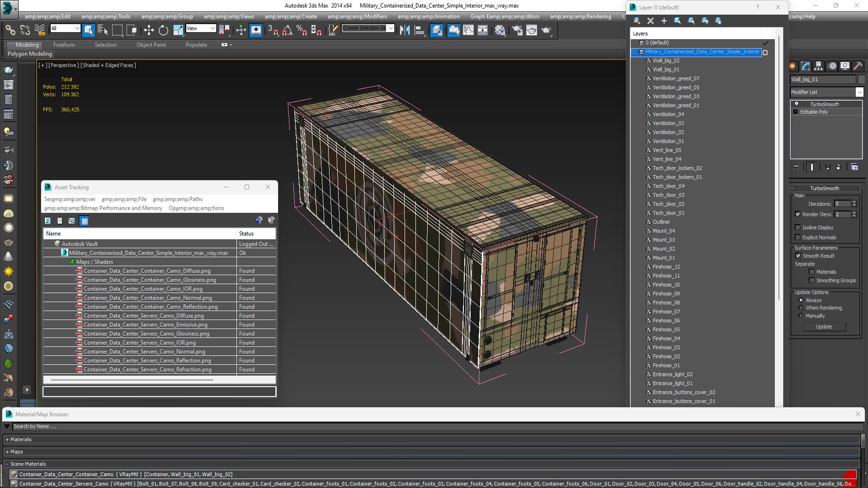Open Paths menu in Asset Tracking

(177, 199)
